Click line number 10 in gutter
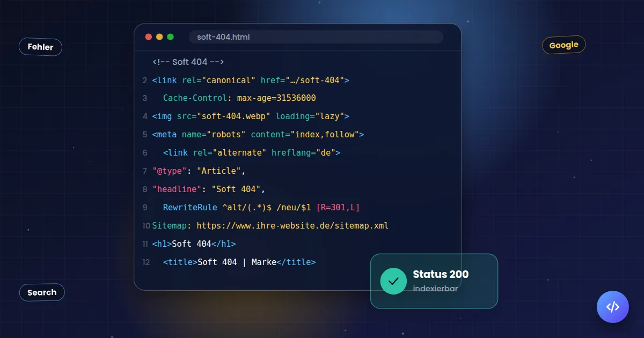The height and width of the screenshot is (338, 644). [146, 226]
